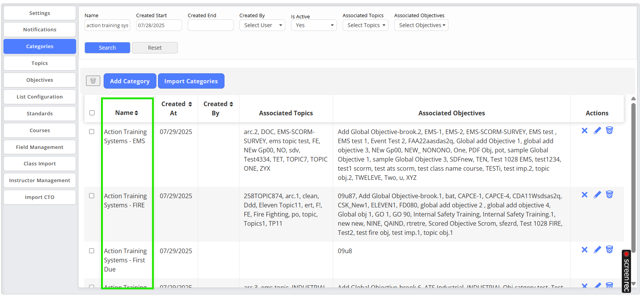Image resolution: width=644 pixels, height=299 pixels.
Task: Open the Settings sidebar item
Action: (40, 13)
